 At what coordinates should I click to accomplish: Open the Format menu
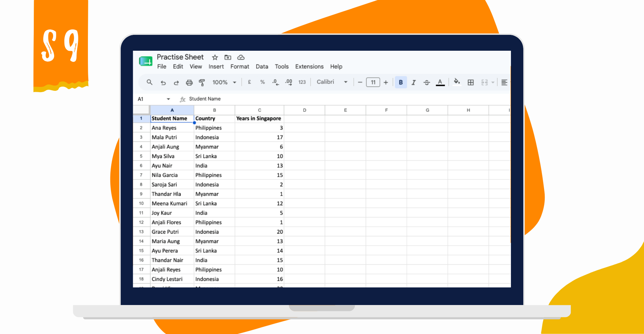click(240, 67)
